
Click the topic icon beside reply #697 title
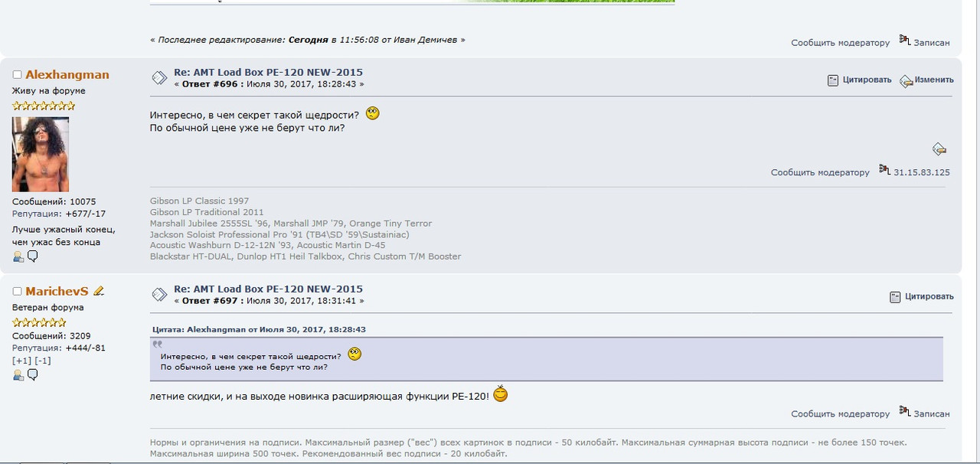pos(159,294)
